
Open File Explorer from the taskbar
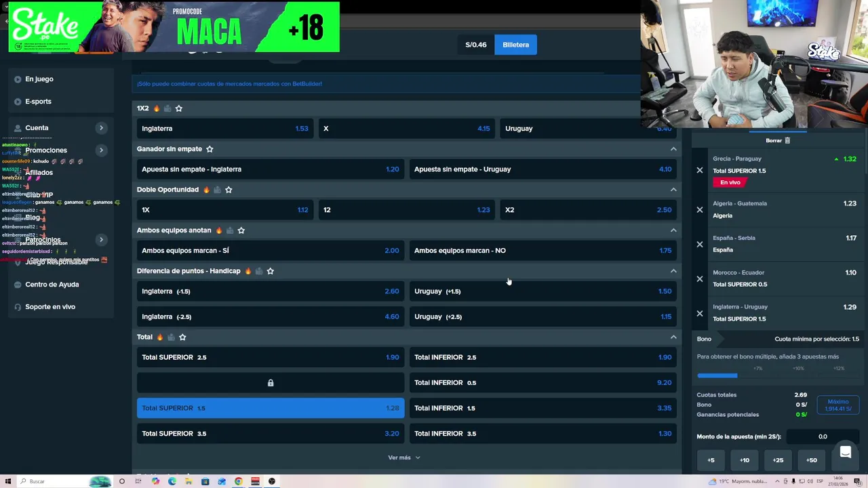point(189,481)
